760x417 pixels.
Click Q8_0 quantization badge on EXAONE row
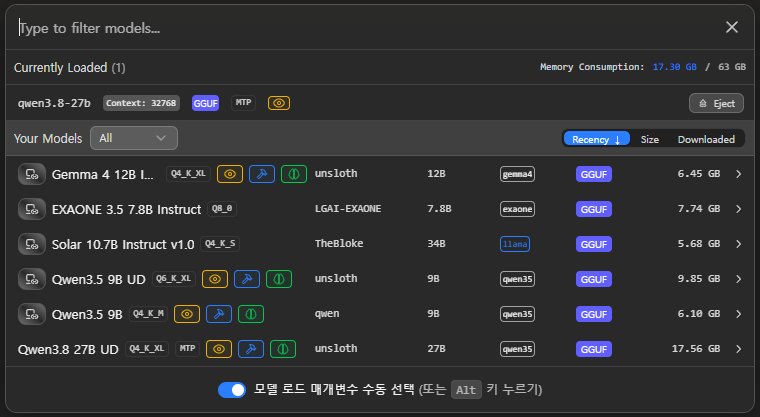tap(222, 208)
